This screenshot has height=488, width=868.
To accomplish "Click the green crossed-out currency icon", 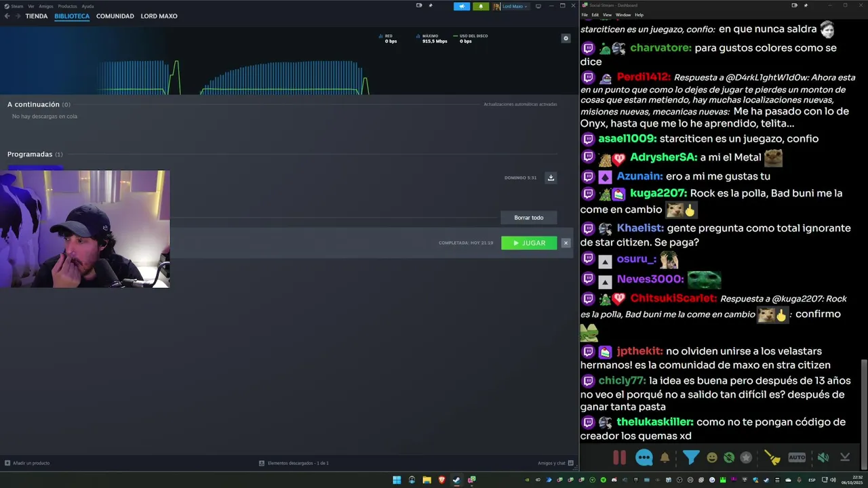I will coord(729,457).
